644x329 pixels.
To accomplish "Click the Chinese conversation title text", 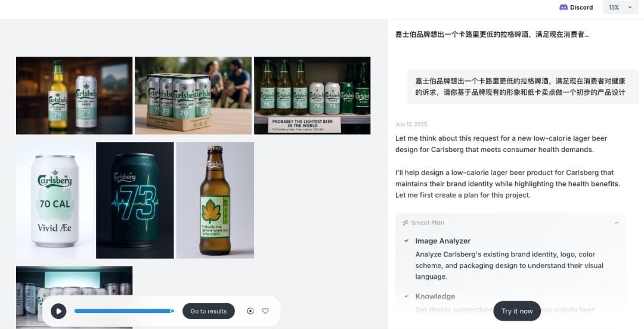I will [492, 35].
